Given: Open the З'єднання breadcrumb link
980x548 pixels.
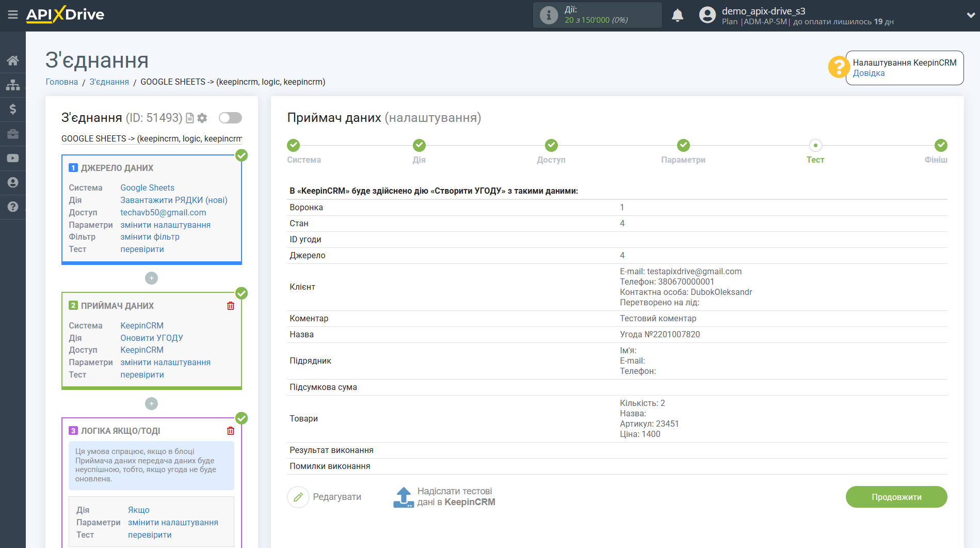Looking at the screenshot, I should (109, 82).
